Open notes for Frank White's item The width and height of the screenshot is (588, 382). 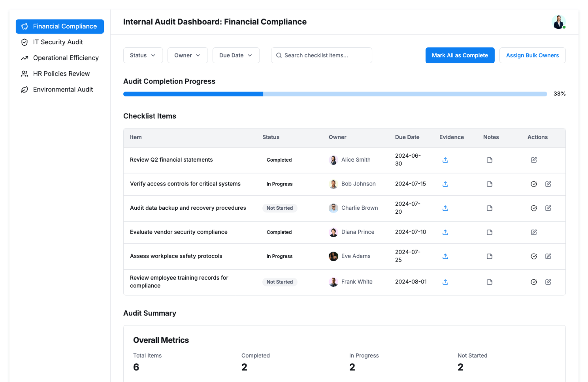point(489,282)
